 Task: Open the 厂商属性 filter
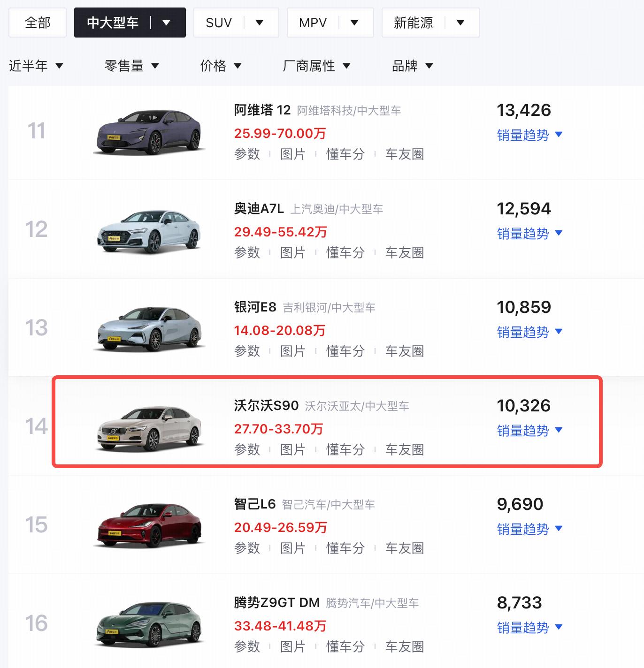pos(316,66)
